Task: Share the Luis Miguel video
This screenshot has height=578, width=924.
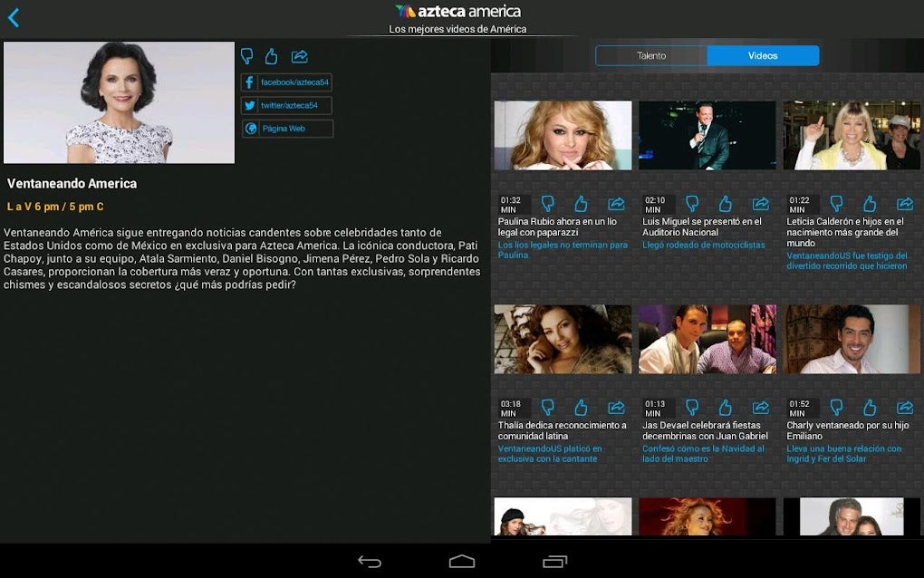Action: (761, 204)
